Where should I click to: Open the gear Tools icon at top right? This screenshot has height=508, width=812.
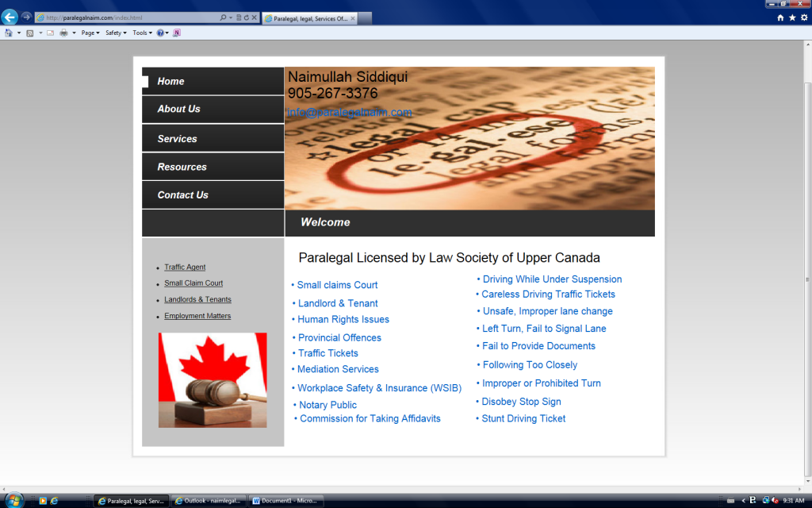pyautogui.click(x=804, y=17)
